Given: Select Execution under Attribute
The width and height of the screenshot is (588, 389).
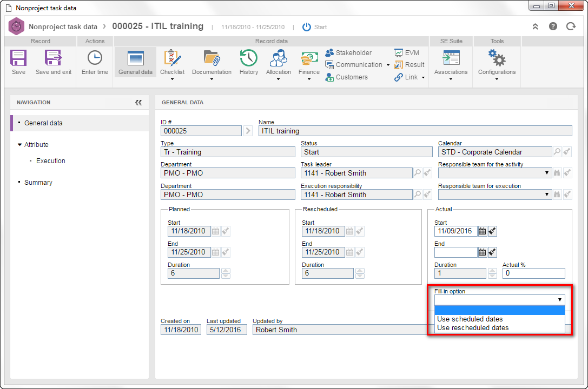Looking at the screenshot, I should point(51,161).
